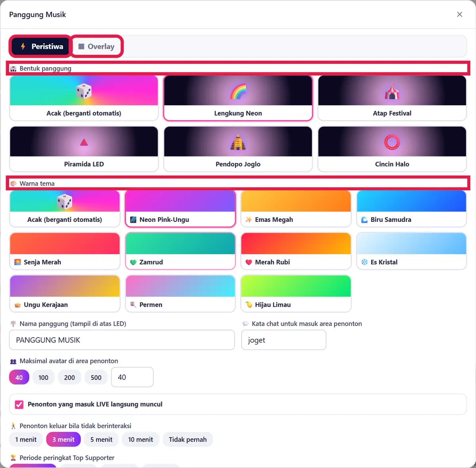Select the random dice theme color icon

coord(65,202)
